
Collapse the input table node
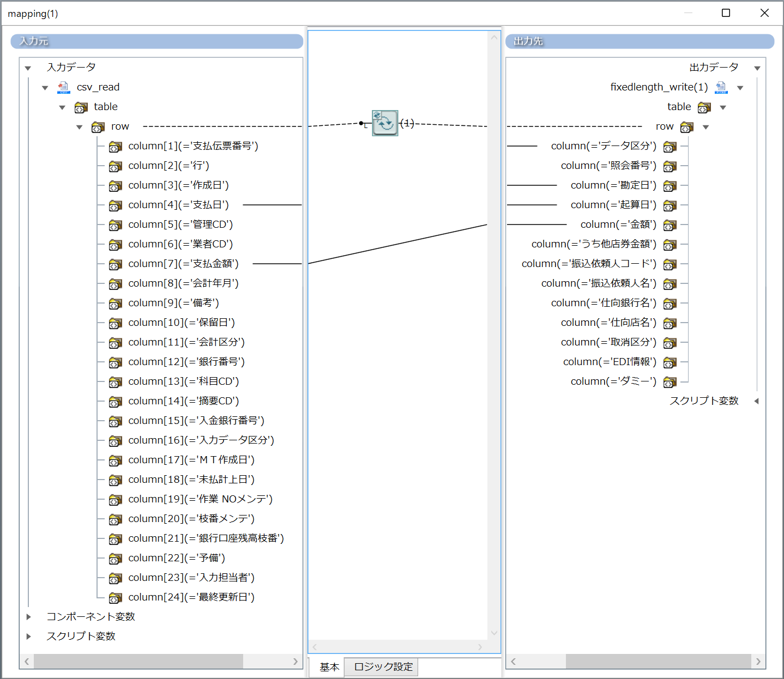click(62, 107)
